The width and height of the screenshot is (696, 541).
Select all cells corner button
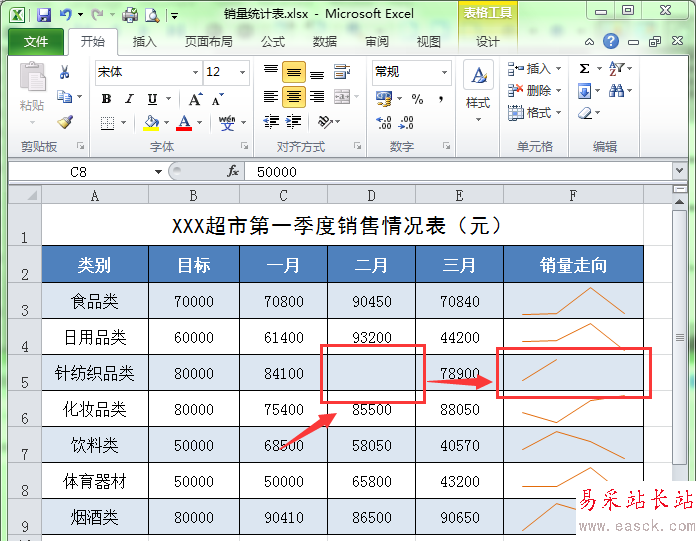25,195
